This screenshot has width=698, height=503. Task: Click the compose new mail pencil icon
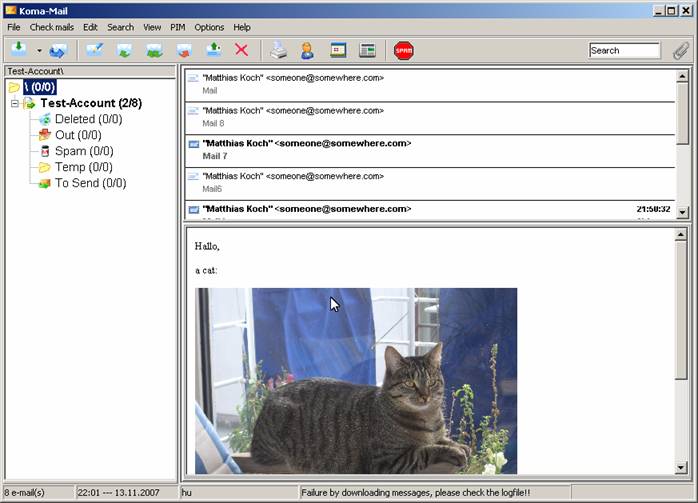pyautogui.click(x=95, y=50)
